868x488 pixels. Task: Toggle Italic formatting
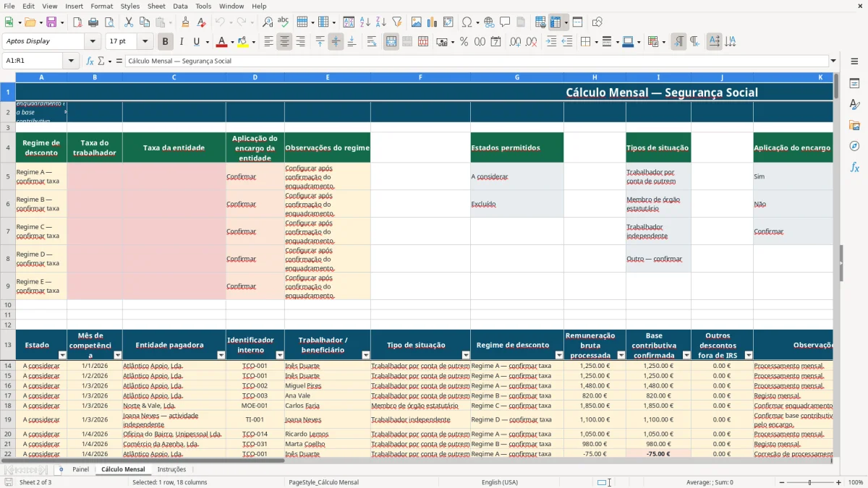point(181,42)
